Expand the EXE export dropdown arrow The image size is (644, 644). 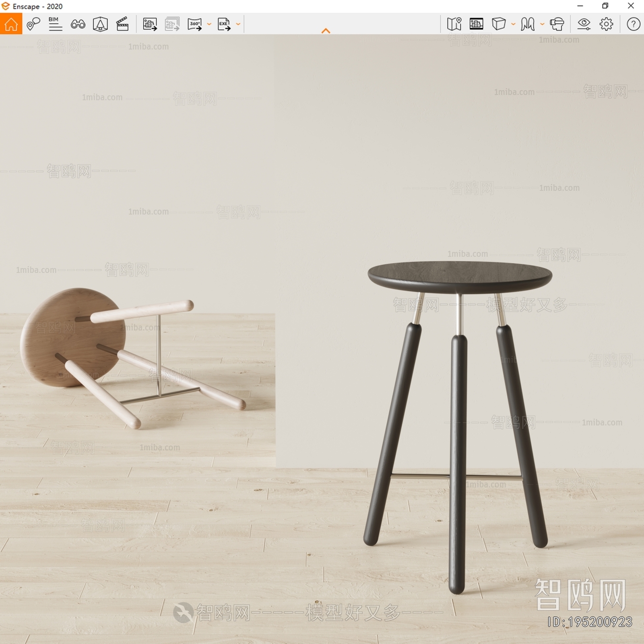(x=238, y=24)
